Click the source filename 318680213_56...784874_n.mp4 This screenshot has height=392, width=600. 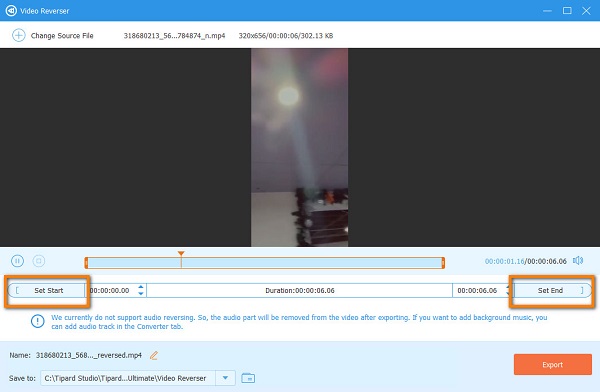(174, 36)
